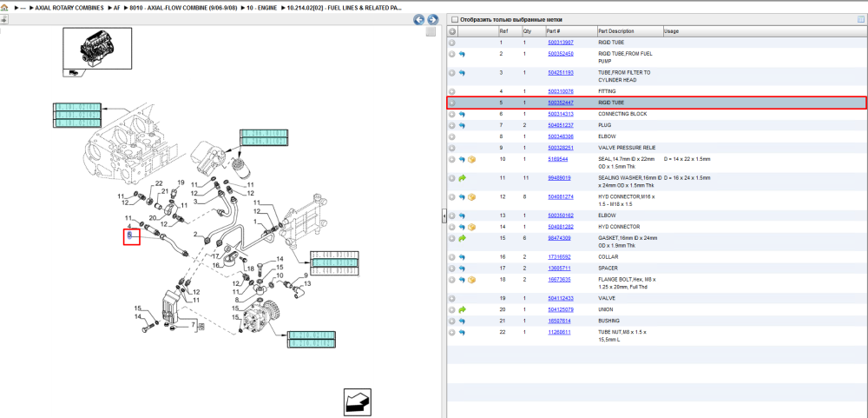Image resolution: width=868 pixels, height=418 pixels.
Task: Collapse the panel using the splitter arrow handle
Action: [444, 216]
